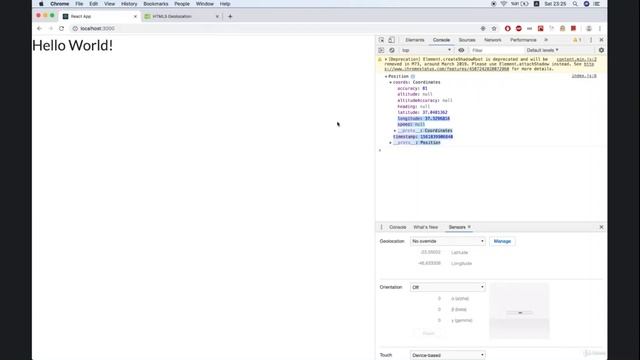The height and width of the screenshot is (360, 640).
Task: Open the Apple menu
Action: point(41,4)
